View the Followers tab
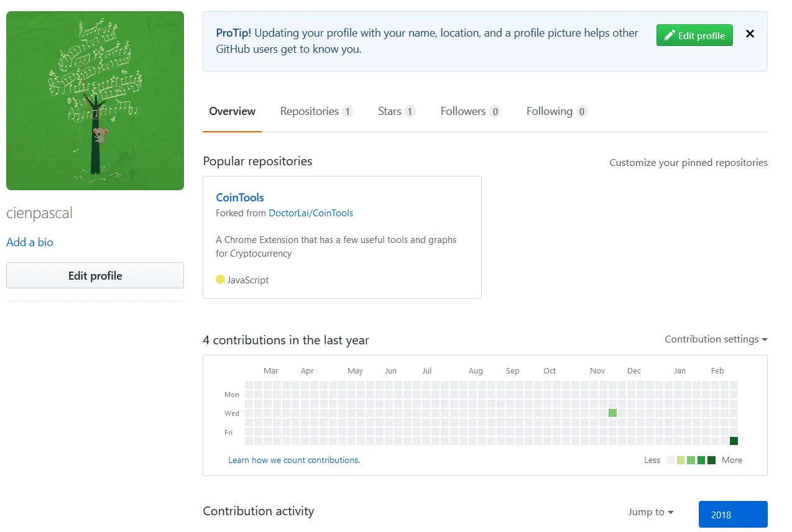 pos(471,111)
